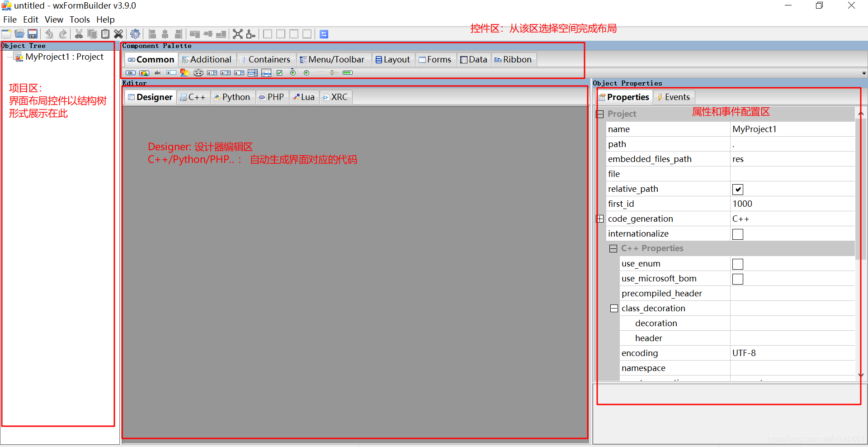Screen dimensions: 868x447
Task: Switch to the Python code tab
Action: pyautogui.click(x=232, y=97)
